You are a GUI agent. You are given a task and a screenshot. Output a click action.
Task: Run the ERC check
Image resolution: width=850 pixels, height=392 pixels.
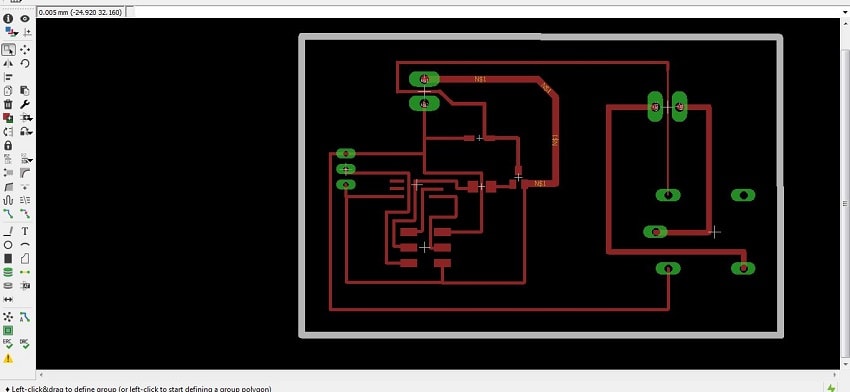pos(8,344)
